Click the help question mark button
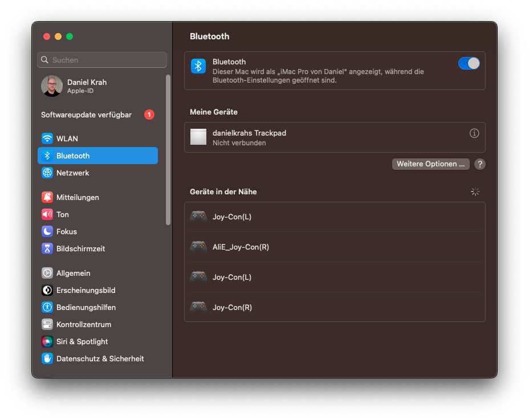529x420 pixels. point(480,164)
